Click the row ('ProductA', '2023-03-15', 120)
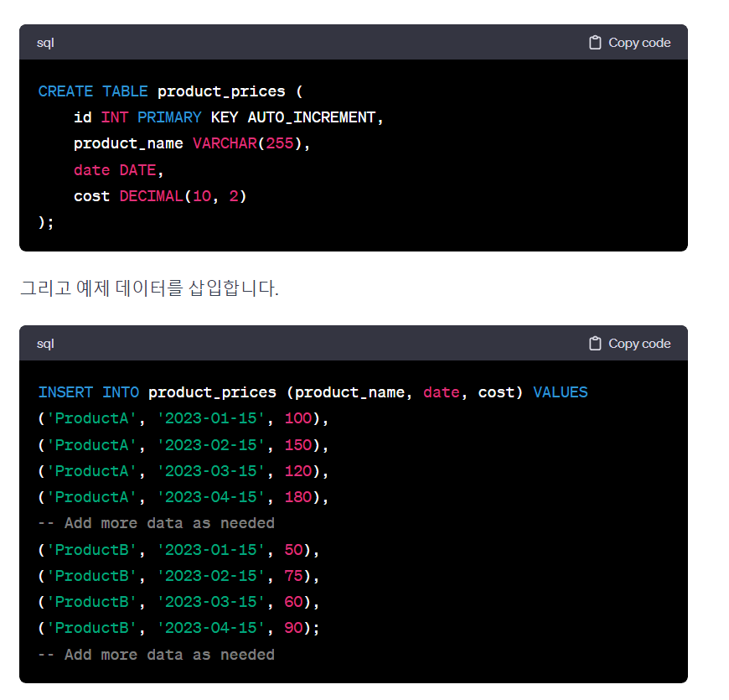The width and height of the screenshot is (729, 700). pos(184,470)
